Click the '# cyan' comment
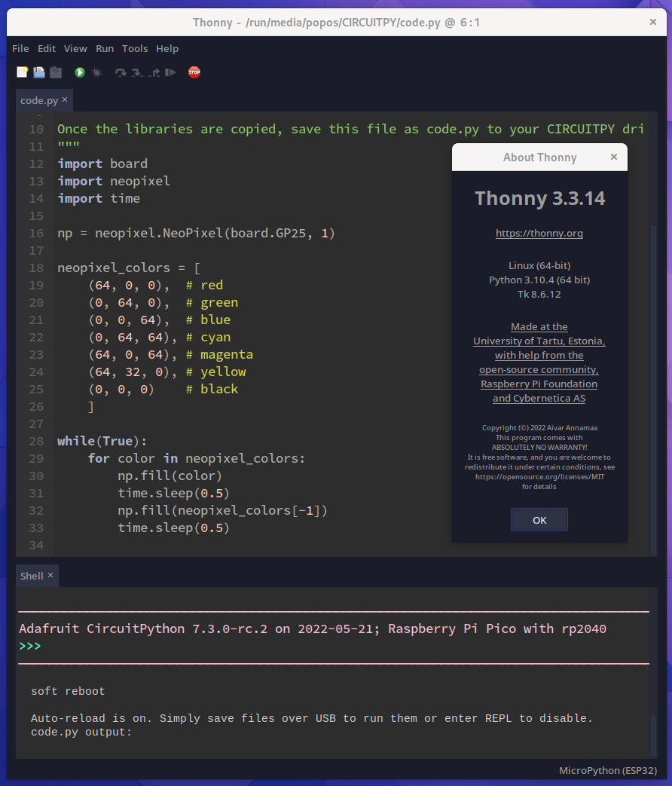 [209, 338]
